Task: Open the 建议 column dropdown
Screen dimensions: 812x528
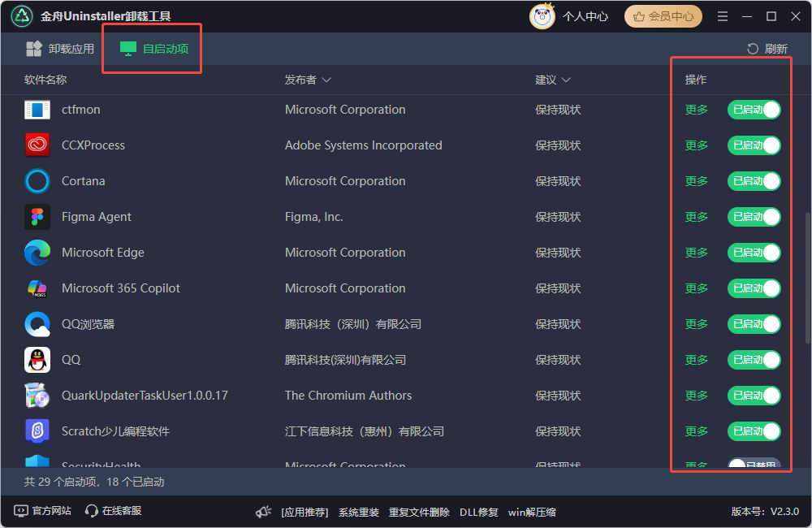Action: coord(566,80)
